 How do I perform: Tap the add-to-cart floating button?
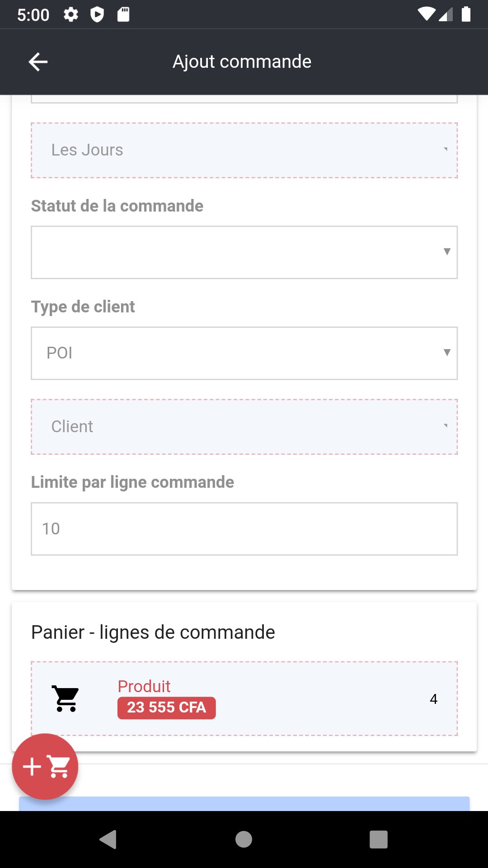click(x=45, y=767)
